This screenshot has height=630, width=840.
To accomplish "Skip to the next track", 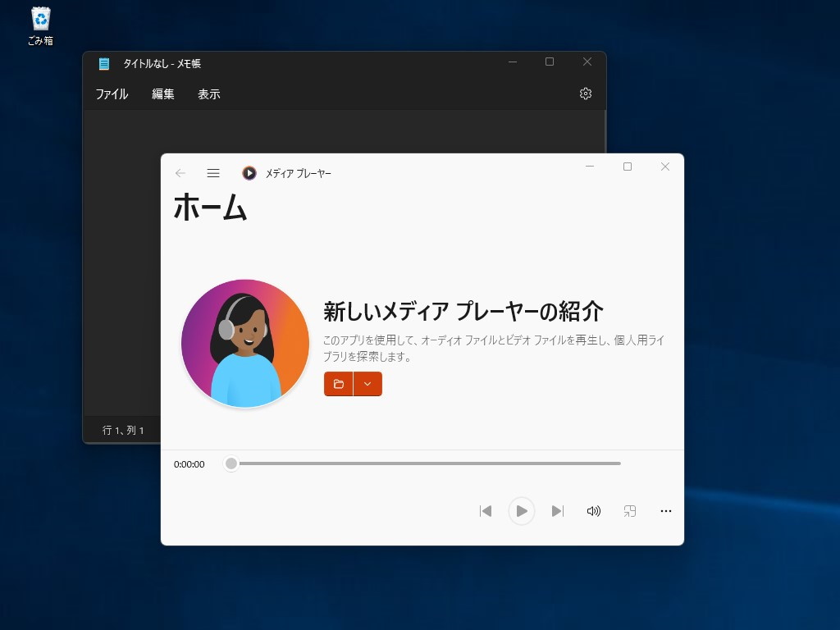I will click(558, 510).
